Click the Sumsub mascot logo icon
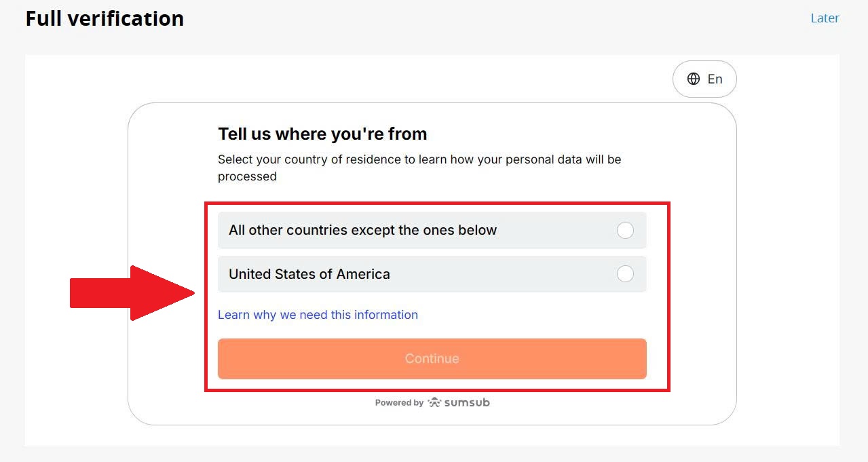Viewport: 868px width, 462px height. coord(434,402)
